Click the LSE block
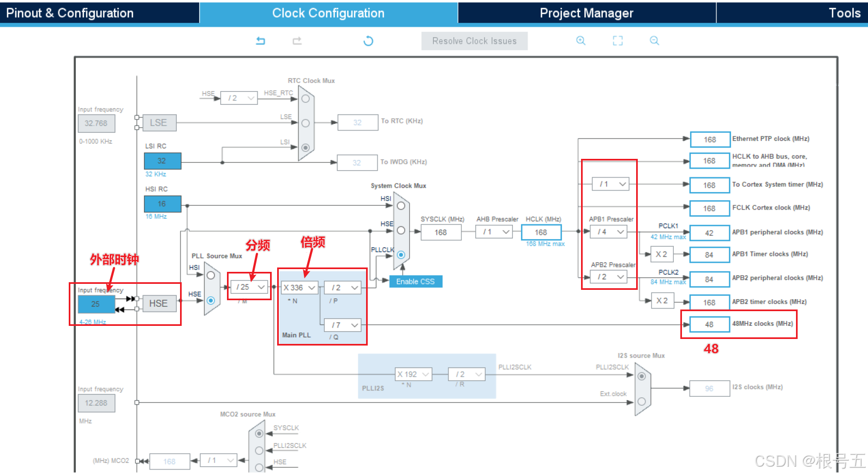This screenshot has height=476, width=868. click(158, 123)
